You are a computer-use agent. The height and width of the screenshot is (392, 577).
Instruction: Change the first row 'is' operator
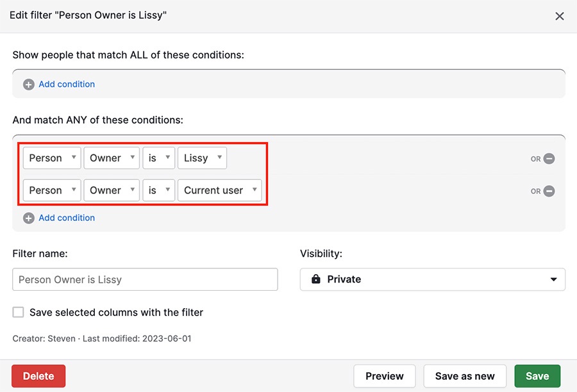pos(158,158)
